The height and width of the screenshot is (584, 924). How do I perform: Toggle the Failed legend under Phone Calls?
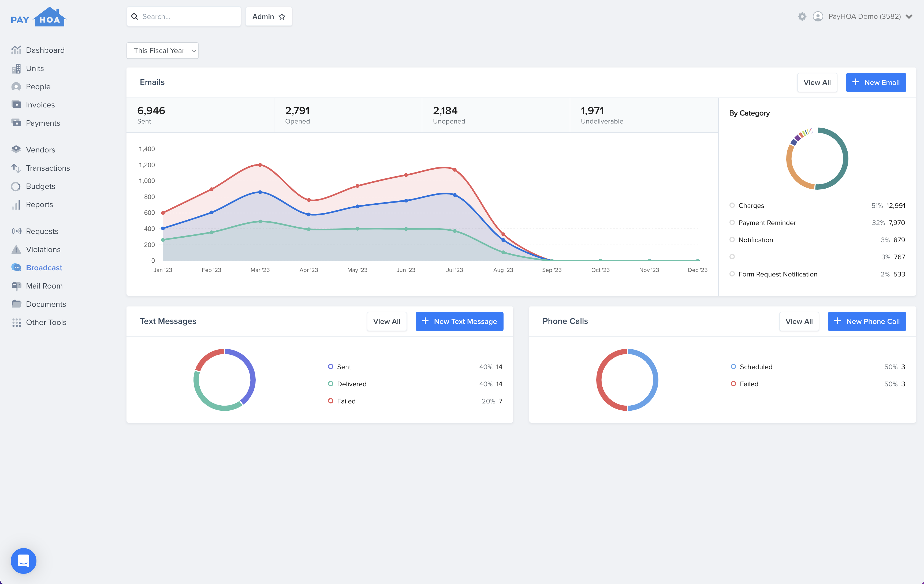pos(749,384)
